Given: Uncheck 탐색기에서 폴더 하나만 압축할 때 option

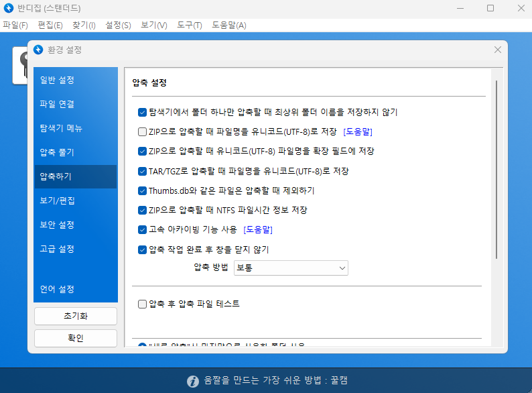Looking at the screenshot, I should (x=142, y=113).
